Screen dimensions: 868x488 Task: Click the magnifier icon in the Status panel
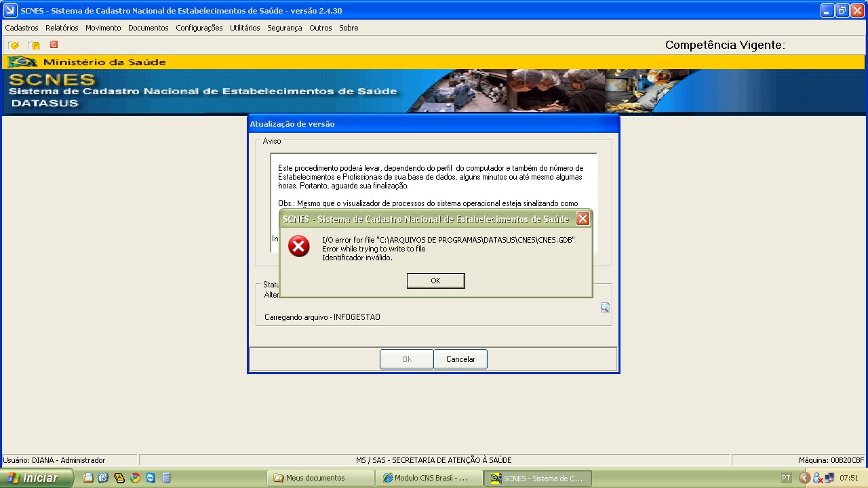(x=605, y=308)
